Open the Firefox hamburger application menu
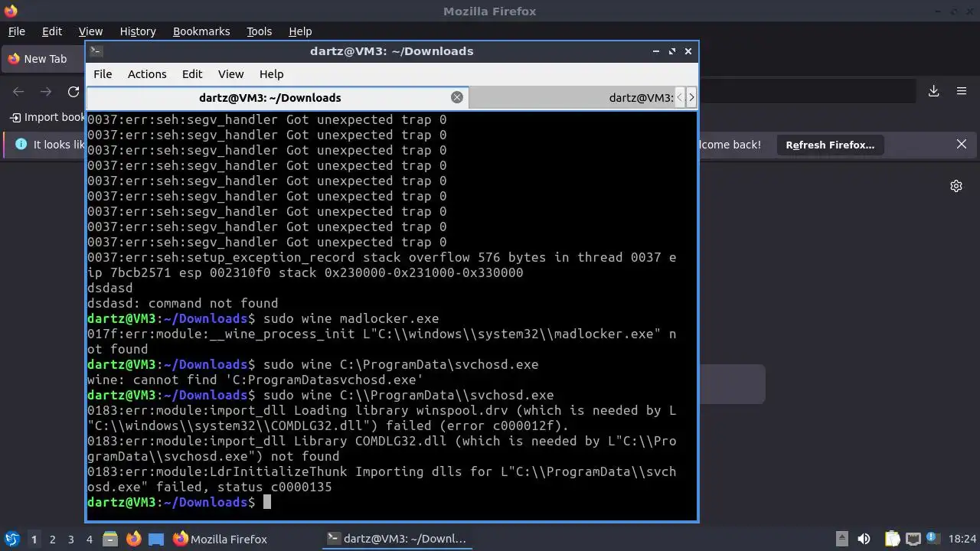This screenshot has height=551, width=980. tap(962, 91)
